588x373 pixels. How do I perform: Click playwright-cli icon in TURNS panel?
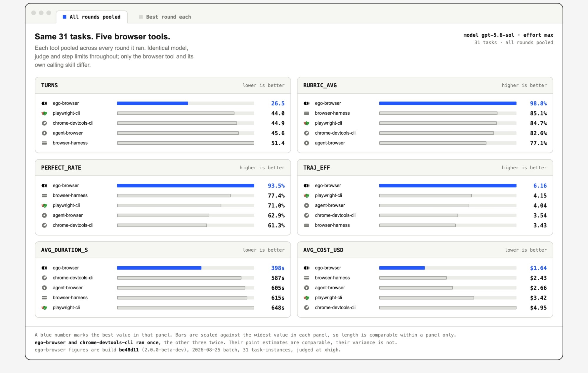pos(44,113)
